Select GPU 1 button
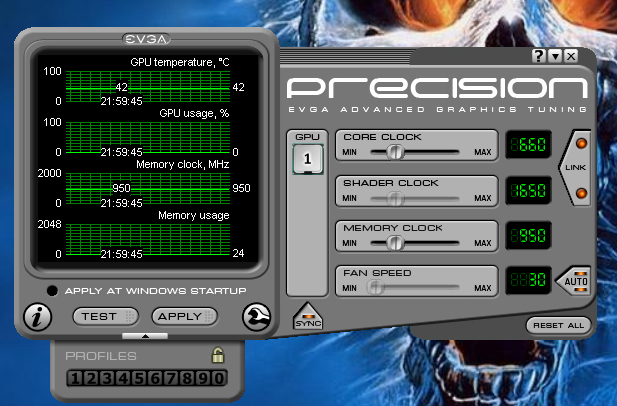This screenshot has height=406, width=617. pyautogui.click(x=308, y=159)
